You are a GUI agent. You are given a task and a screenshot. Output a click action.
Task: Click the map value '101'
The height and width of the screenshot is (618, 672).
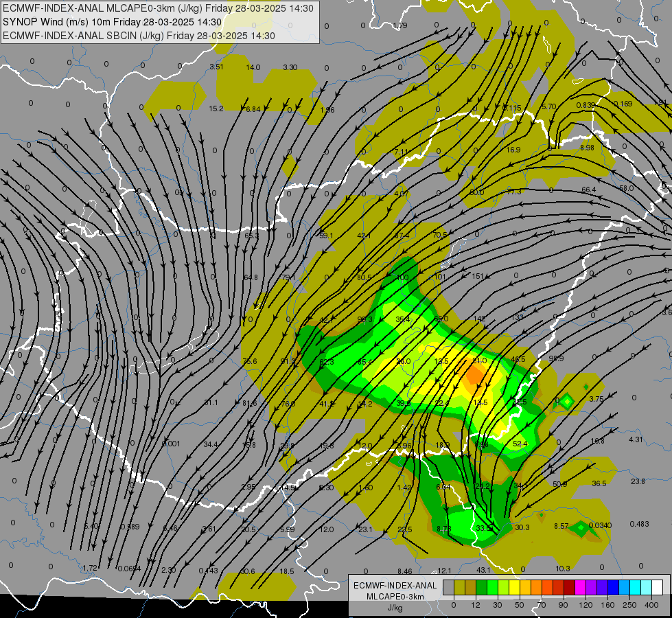coord(440,277)
